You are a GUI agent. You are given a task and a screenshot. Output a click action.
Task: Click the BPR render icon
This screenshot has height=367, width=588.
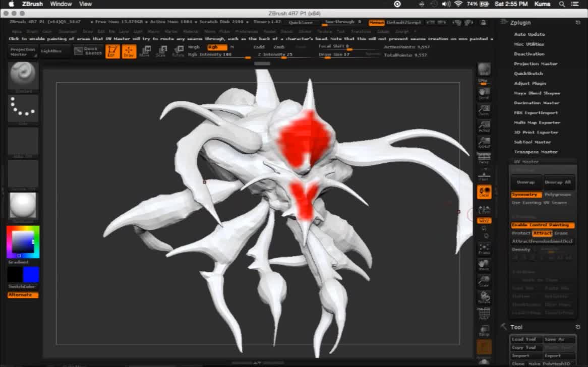[484, 70]
